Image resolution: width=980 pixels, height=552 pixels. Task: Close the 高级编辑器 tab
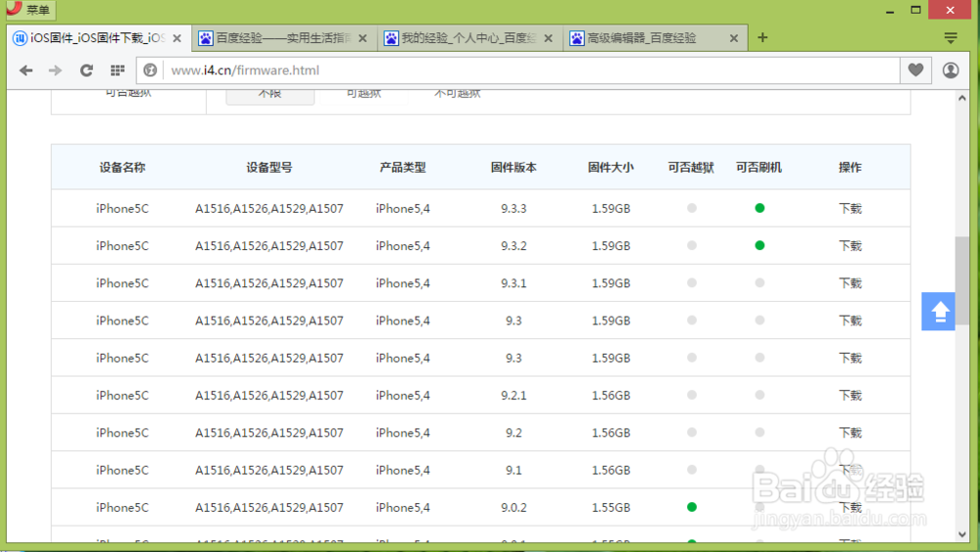pyautogui.click(x=734, y=38)
